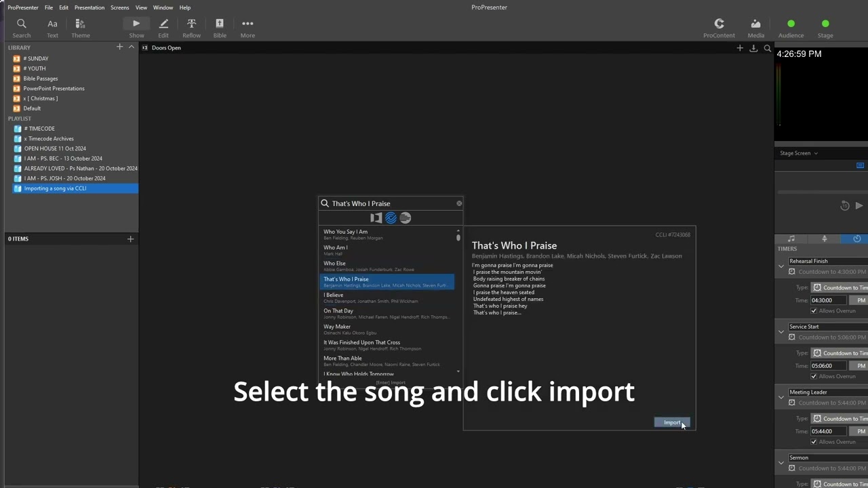
Task: Uncheck Allows Overrun for Service Start
Action: click(814, 376)
